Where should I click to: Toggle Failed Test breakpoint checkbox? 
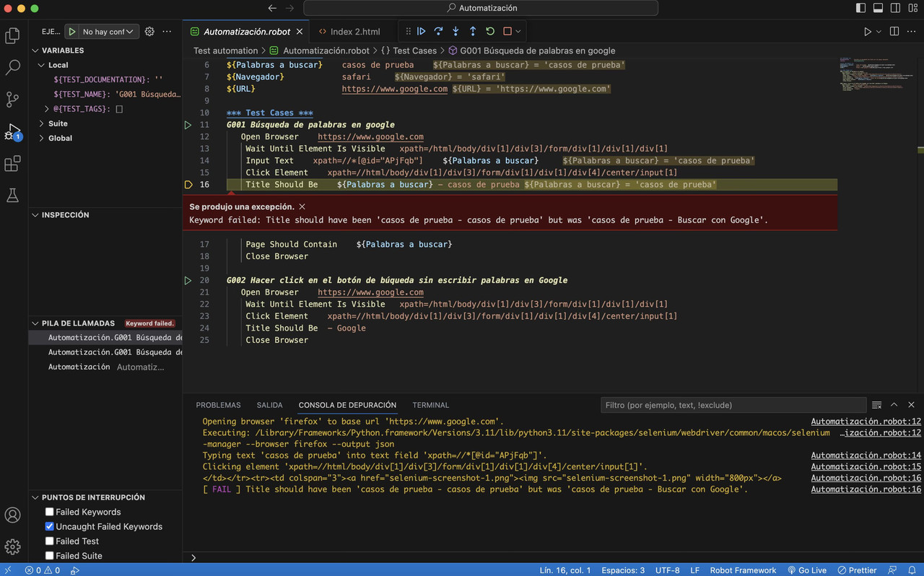point(50,541)
